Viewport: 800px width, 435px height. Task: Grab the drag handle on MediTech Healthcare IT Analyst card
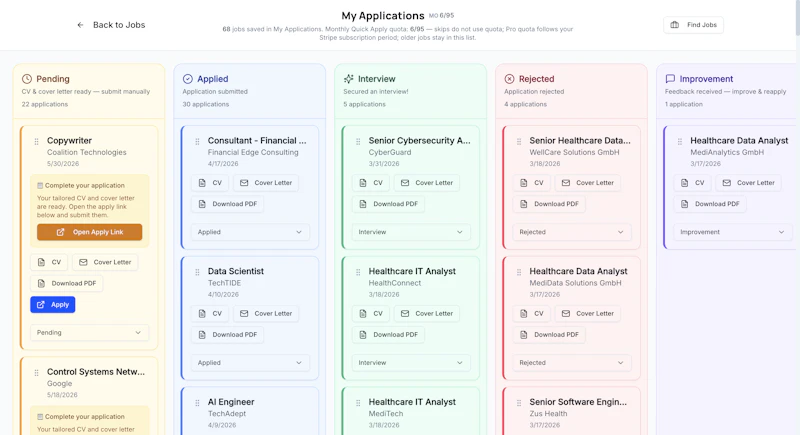pyautogui.click(x=358, y=403)
